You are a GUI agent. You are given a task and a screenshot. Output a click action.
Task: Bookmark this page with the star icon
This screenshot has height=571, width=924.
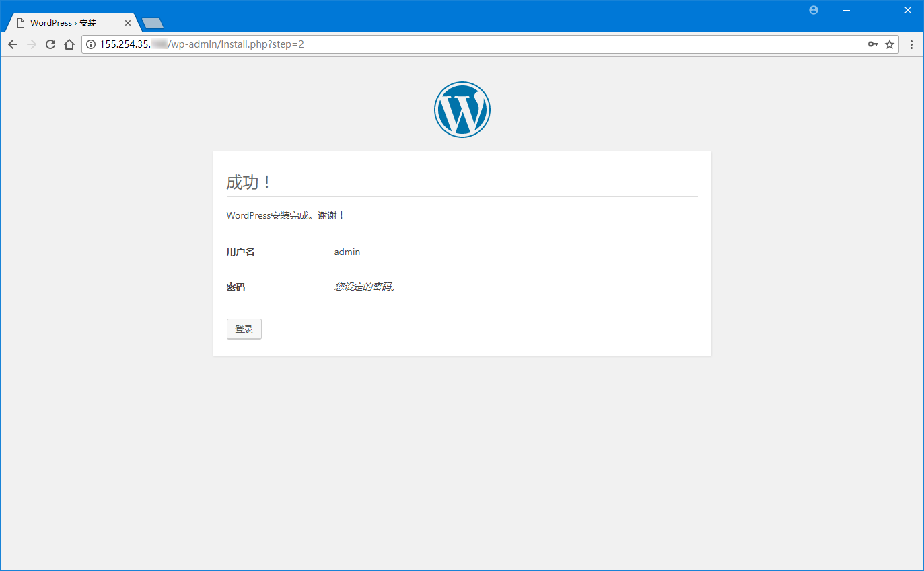click(890, 44)
